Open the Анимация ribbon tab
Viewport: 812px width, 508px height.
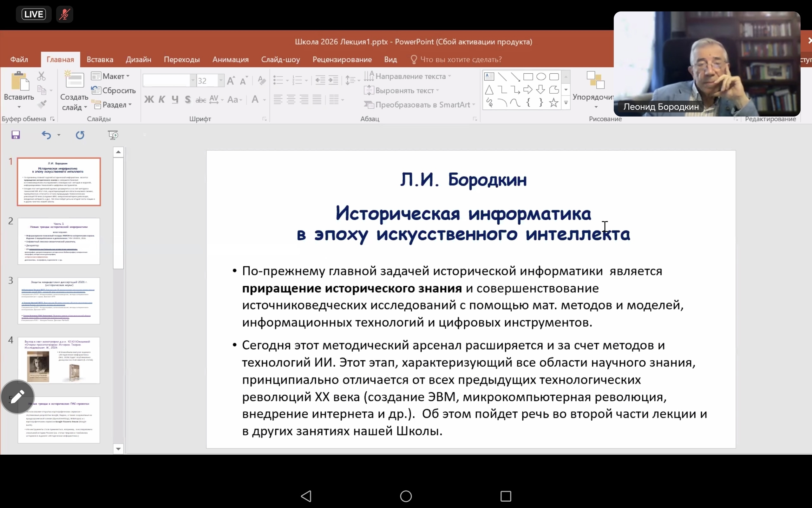[231, 59]
